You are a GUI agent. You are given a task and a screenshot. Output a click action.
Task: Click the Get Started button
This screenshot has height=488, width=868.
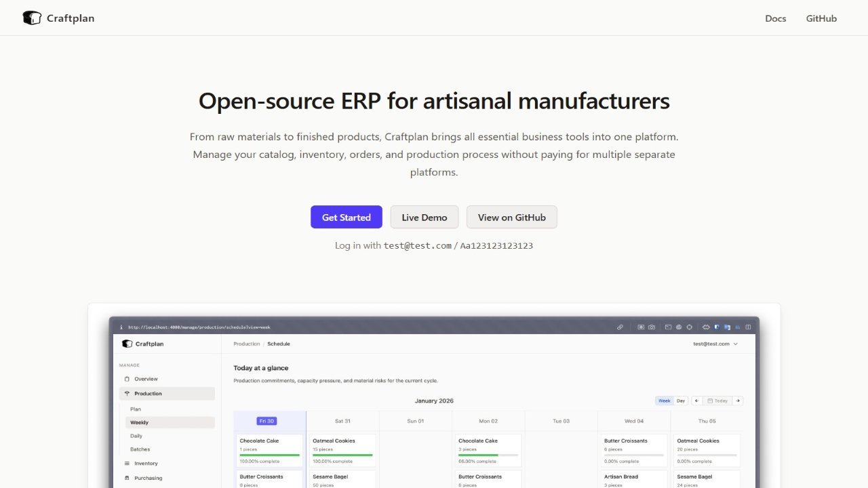click(x=347, y=217)
